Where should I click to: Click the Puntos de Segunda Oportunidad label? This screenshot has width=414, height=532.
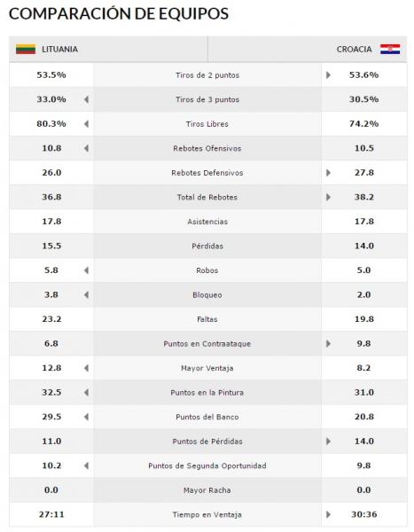(x=207, y=465)
